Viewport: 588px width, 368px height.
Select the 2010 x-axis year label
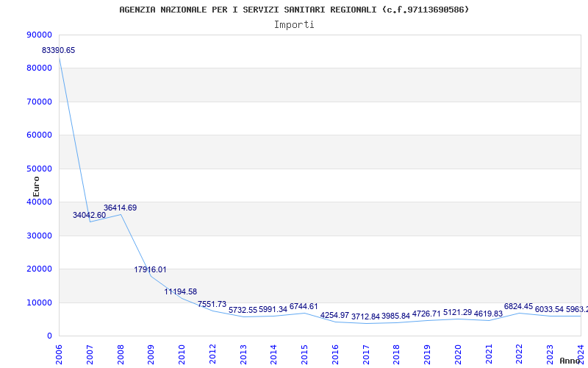coord(182,355)
